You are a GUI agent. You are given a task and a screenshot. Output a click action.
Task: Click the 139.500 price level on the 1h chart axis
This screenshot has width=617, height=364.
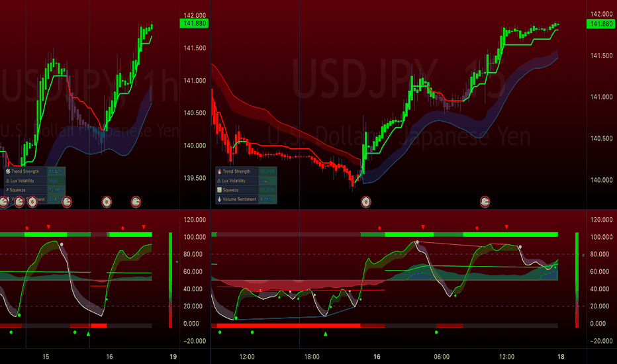195,178
